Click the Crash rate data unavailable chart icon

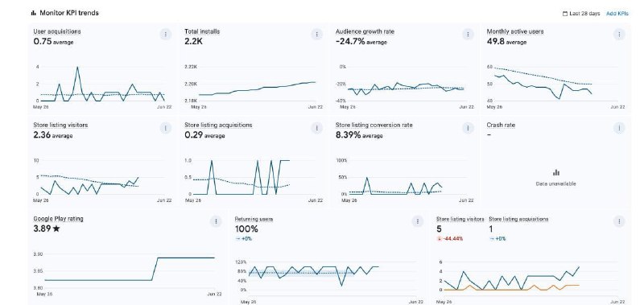pos(556,172)
